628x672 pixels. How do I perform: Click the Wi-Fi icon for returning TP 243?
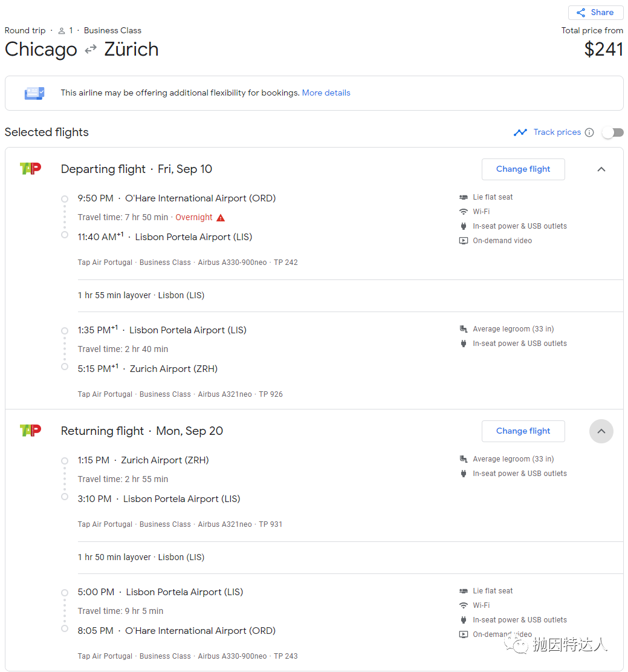pos(464,605)
